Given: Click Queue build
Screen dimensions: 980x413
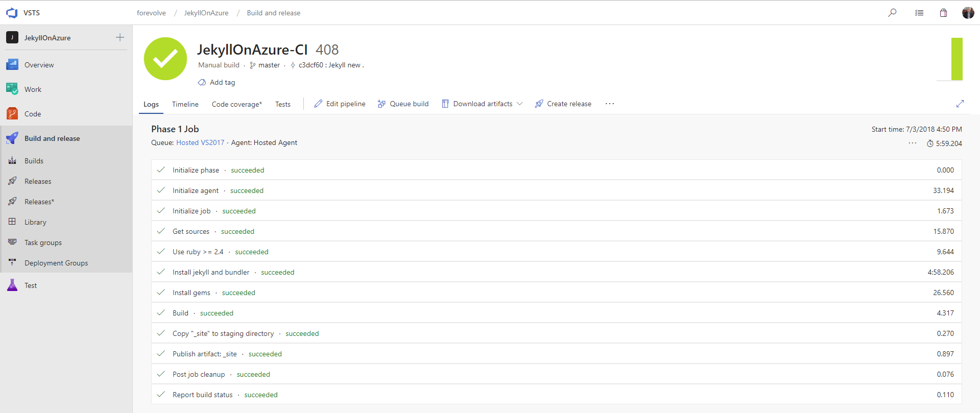Looking at the screenshot, I should pyautogui.click(x=403, y=104).
